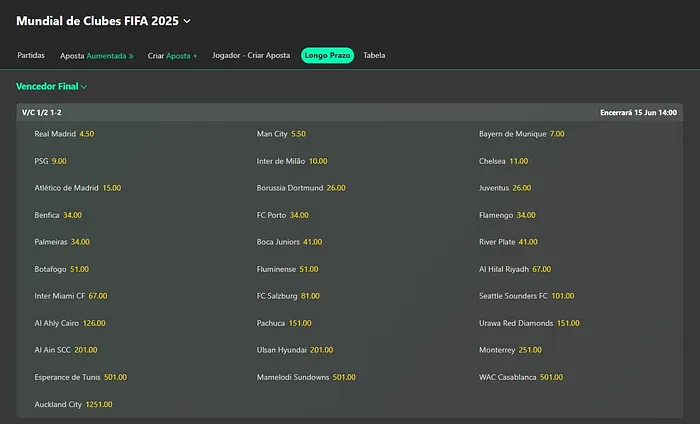The width and height of the screenshot is (700, 424).
Task: Open the Criar Aposta + tab
Action: tap(172, 56)
